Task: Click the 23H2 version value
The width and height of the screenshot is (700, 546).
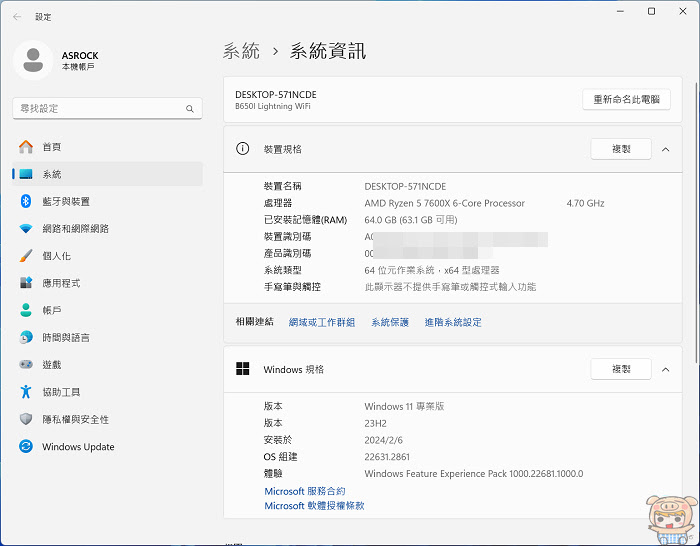Action: click(375, 423)
